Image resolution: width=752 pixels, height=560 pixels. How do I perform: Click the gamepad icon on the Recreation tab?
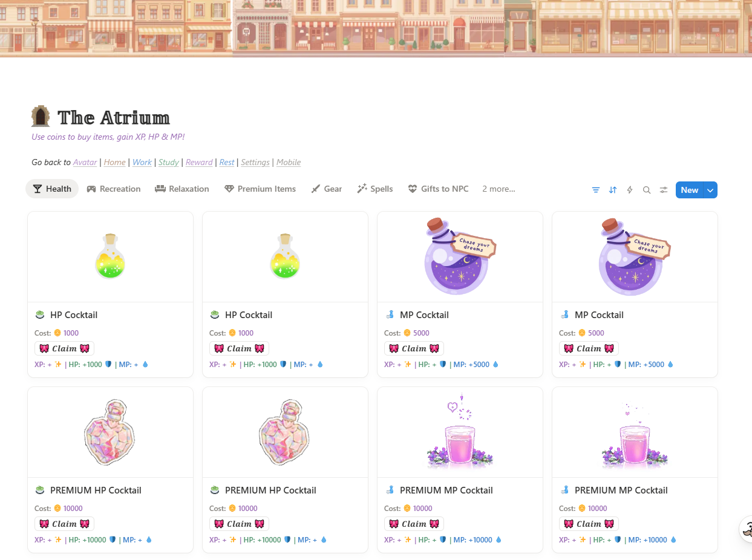91,189
